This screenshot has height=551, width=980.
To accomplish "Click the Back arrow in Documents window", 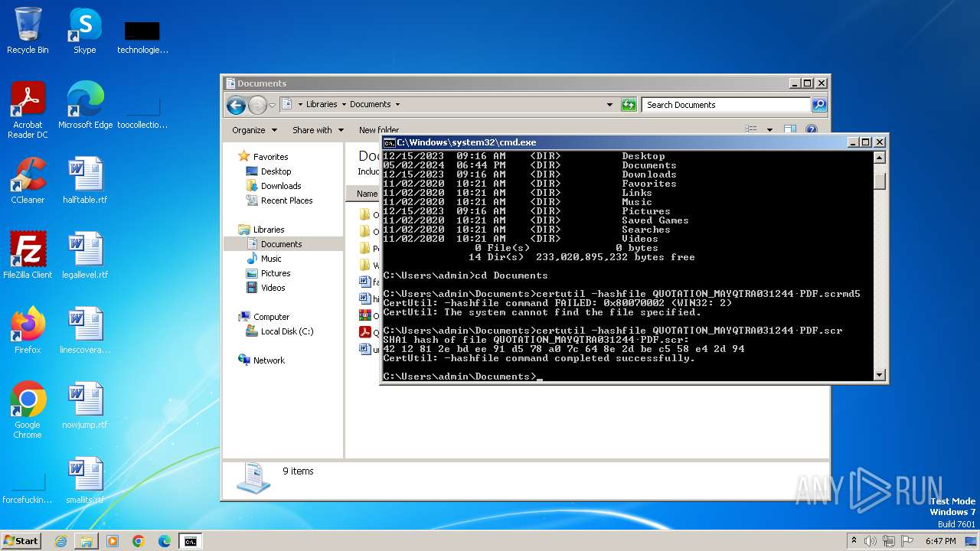I will click(x=237, y=105).
